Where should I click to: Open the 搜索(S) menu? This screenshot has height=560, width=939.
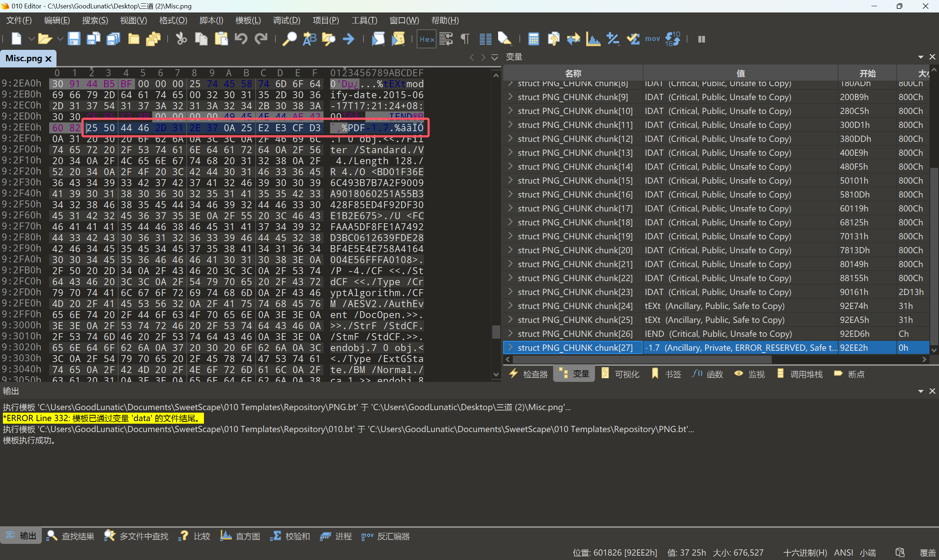click(x=95, y=21)
